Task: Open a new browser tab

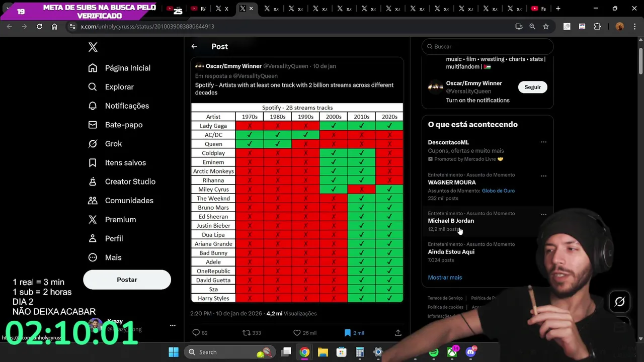Action: (558, 9)
